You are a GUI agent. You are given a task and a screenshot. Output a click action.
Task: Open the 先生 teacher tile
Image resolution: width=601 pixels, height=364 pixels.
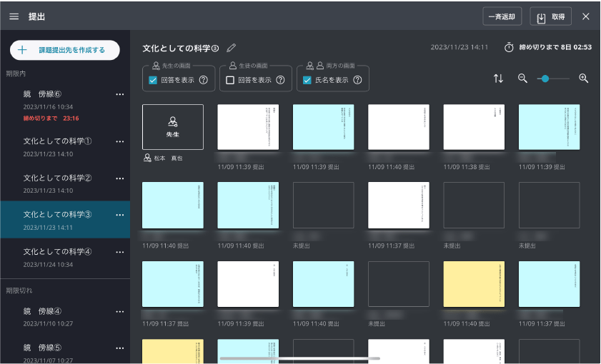click(x=173, y=127)
